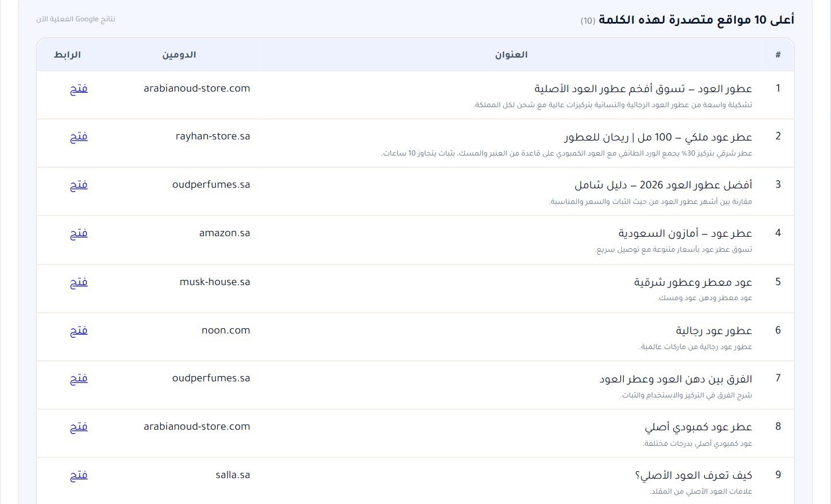Click the (10) count beside the heading
Image resolution: width=831 pixels, height=504 pixels.
(587, 21)
